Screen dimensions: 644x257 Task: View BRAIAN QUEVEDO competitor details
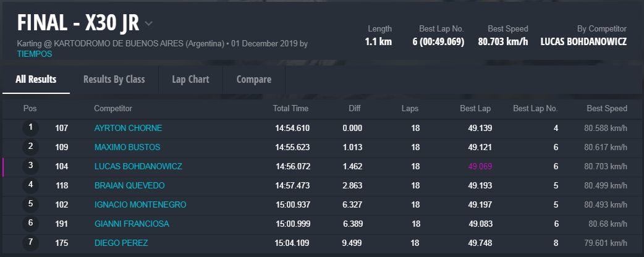pyautogui.click(x=129, y=186)
